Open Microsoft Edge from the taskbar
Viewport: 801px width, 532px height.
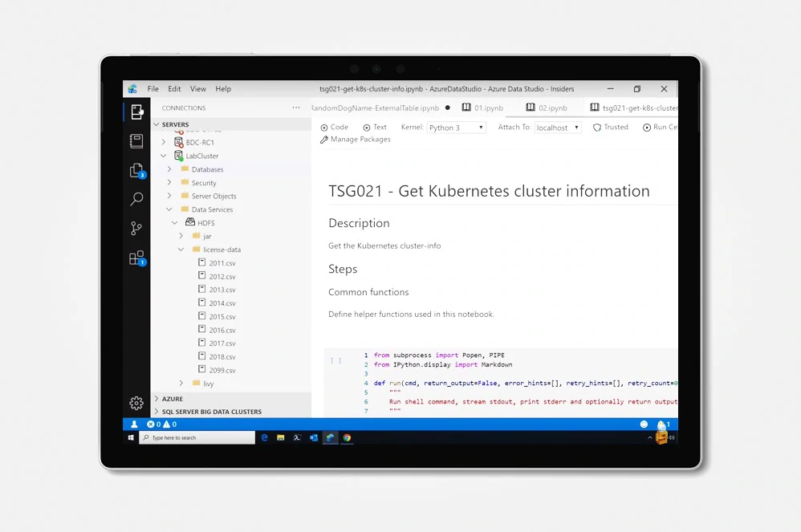pos(264,437)
